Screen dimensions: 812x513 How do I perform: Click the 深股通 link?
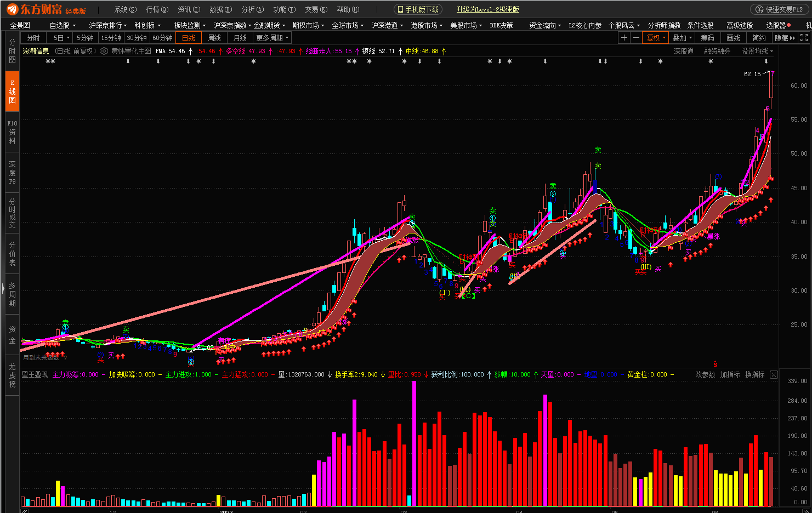684,51
